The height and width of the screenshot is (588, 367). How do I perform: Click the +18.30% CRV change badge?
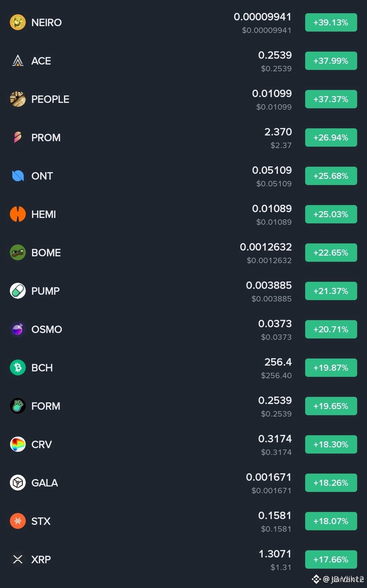tap(331, 444)
